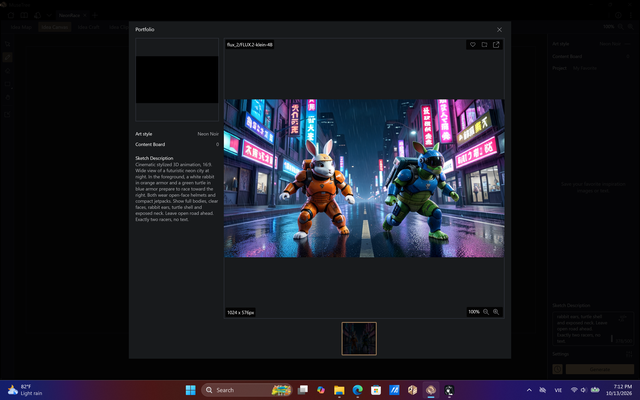640x400 pixels.
Task: Open Copilot from the taskbar
Action: [321, 390]
